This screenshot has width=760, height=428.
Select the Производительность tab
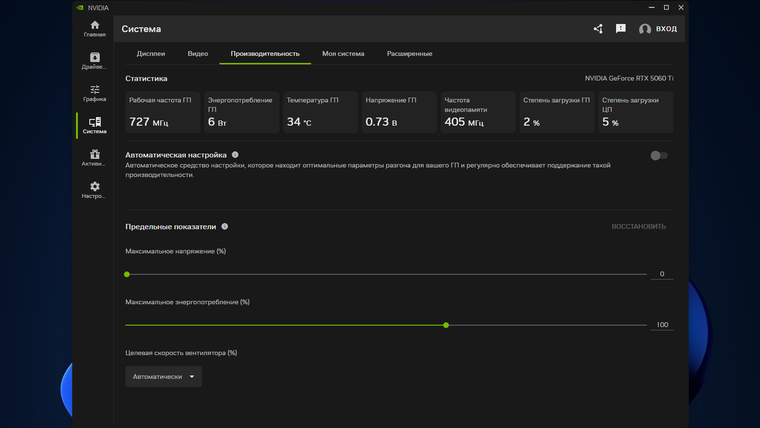point(265,54)
